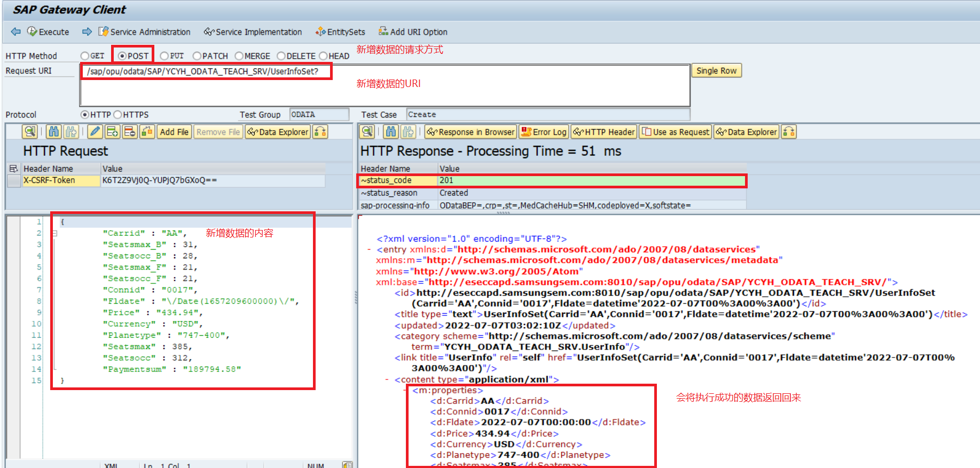Click the icon at the editor status bar's right end
The width and height of the screenshot is (980, 468).
pos(347,465)
